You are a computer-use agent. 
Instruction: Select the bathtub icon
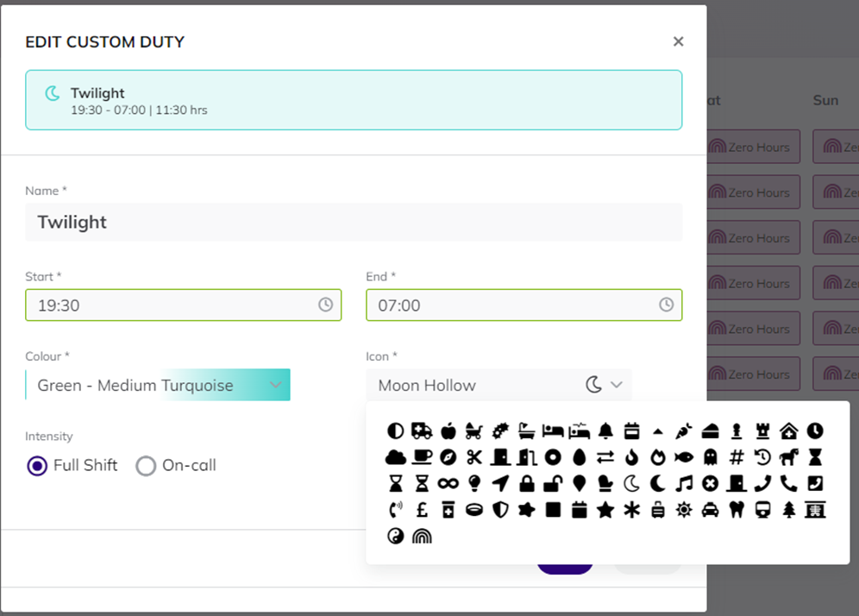pos(526,431)
